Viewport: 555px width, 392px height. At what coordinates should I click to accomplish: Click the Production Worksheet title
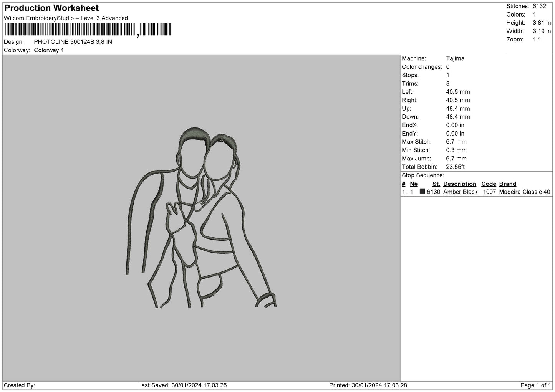point(51,8)
